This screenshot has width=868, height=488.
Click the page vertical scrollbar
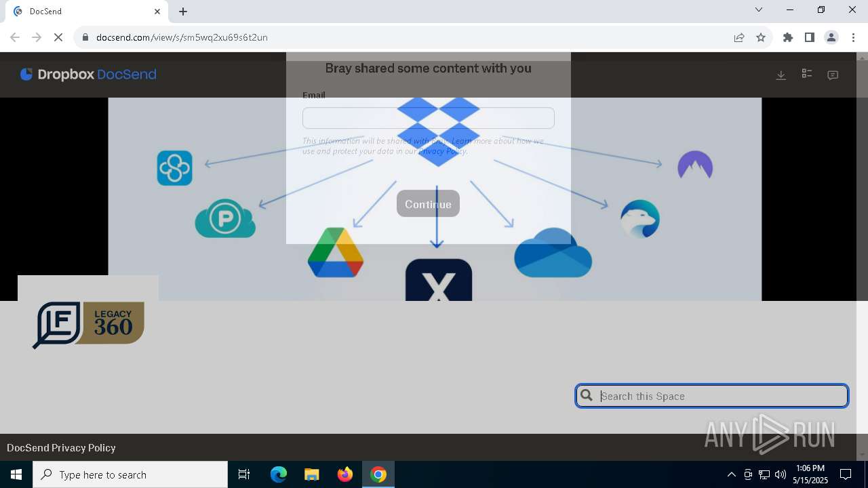click(x=863, y=256)
